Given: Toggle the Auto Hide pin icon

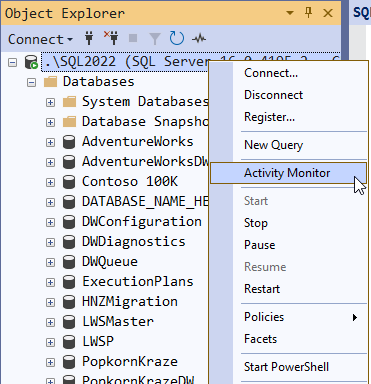Looking at the screenshot, I should coord(309,13).
